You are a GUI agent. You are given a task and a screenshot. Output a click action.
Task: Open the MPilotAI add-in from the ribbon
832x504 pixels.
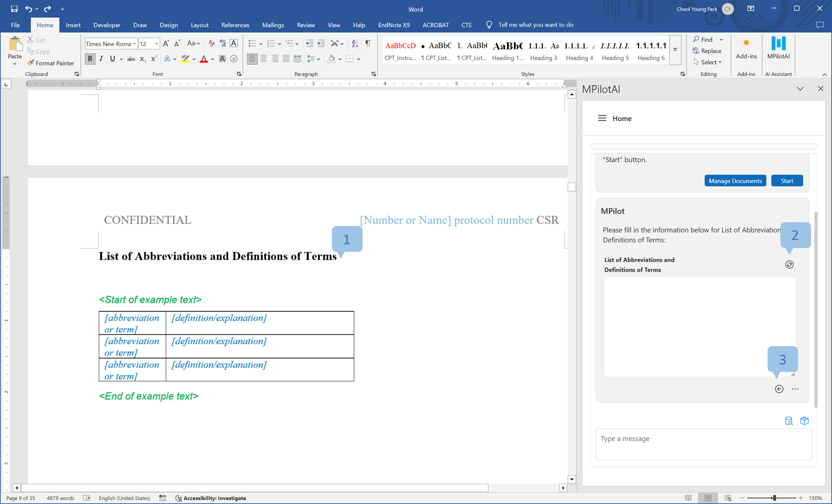778,47
